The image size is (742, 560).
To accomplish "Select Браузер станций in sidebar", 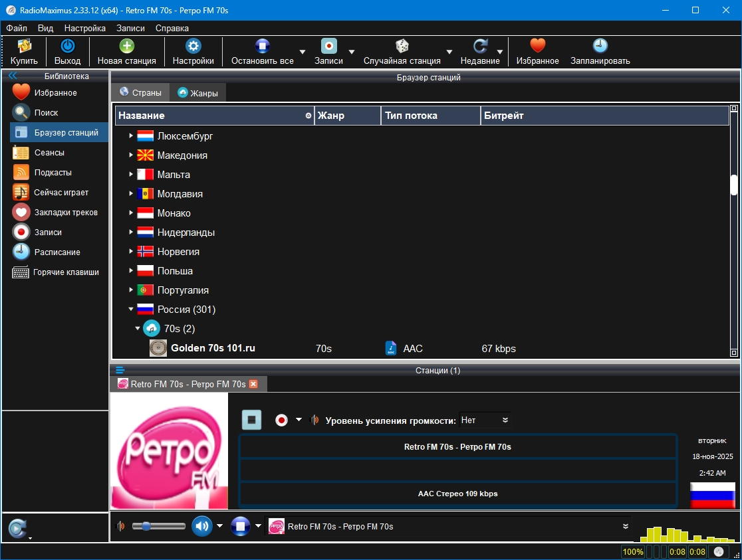I will point(59,132).
